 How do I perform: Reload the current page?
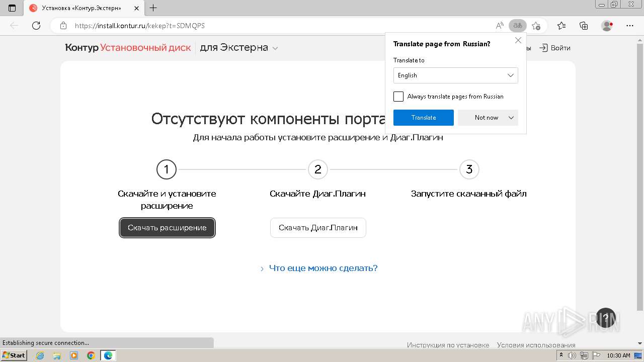click(36, 26)
